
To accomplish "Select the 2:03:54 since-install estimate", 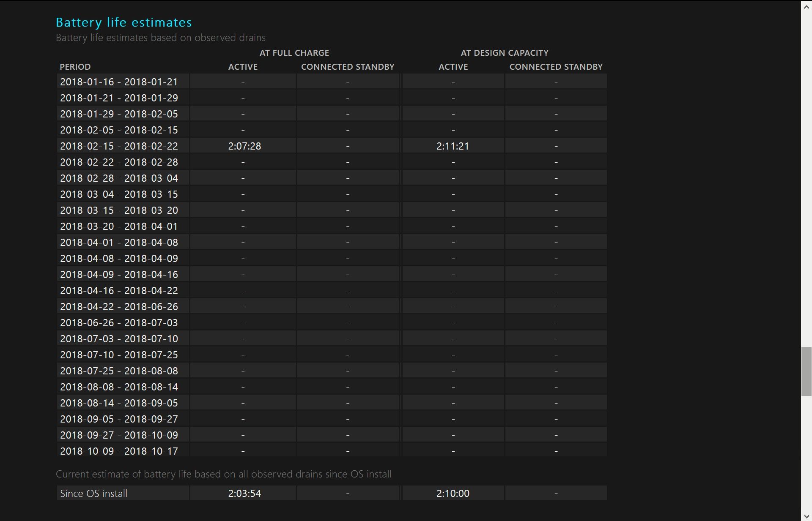I will coord(244,494).
